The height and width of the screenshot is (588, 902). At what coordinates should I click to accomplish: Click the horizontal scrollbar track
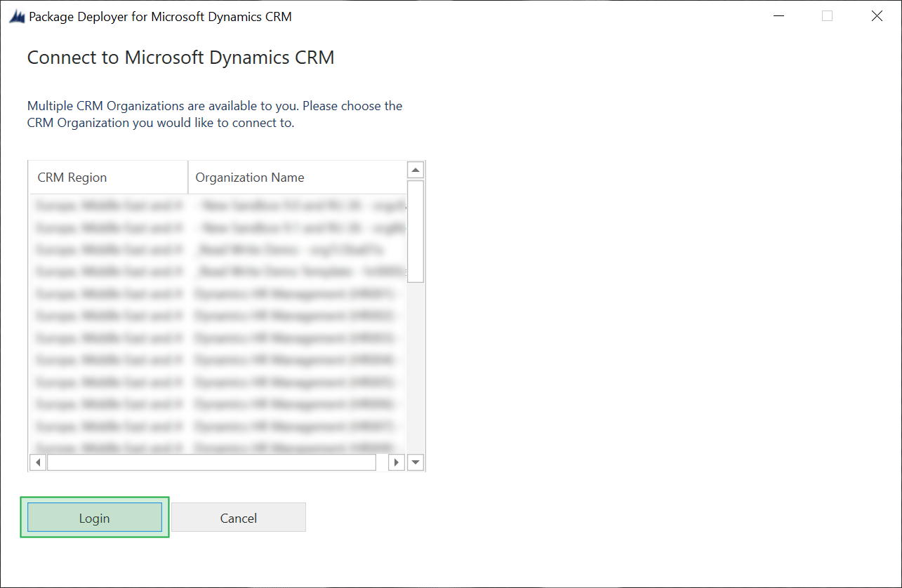211,462
